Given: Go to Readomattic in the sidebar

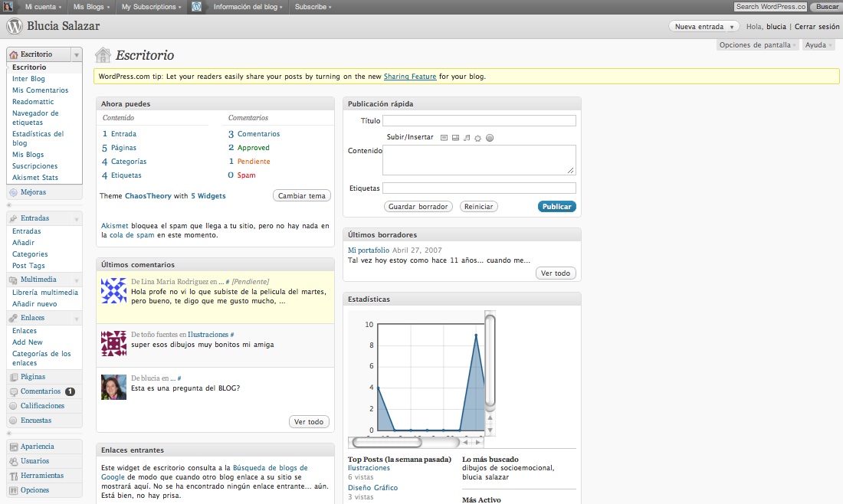Looking at the screenshot, I should 33,102.
